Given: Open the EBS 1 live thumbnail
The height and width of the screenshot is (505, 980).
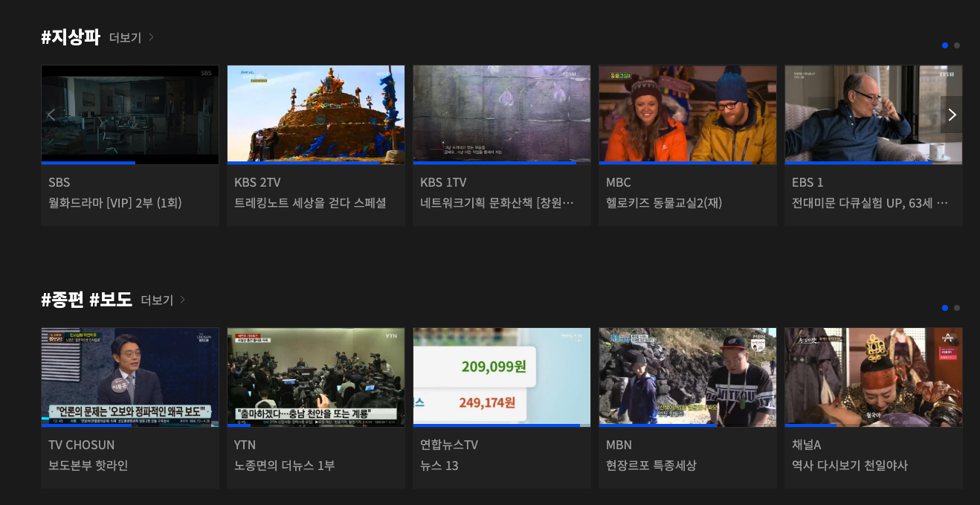Looking at the screenshot, I should pos(874,115).
